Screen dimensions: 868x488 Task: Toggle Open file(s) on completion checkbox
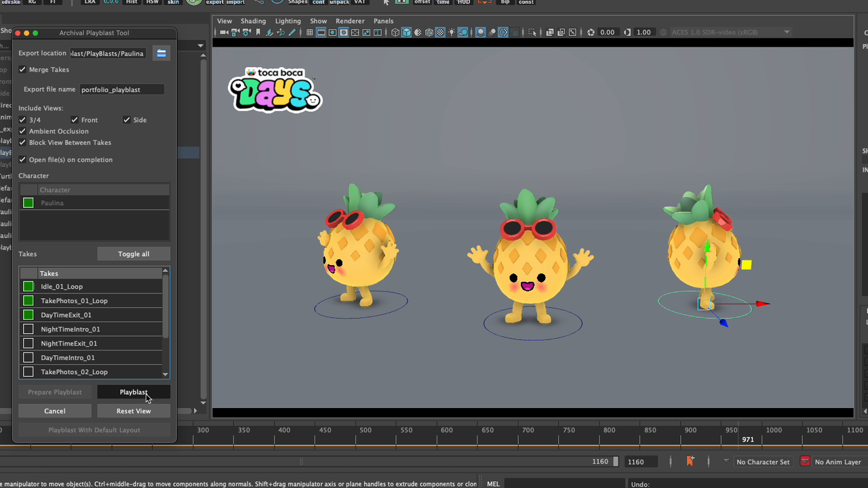coord(22,159)
